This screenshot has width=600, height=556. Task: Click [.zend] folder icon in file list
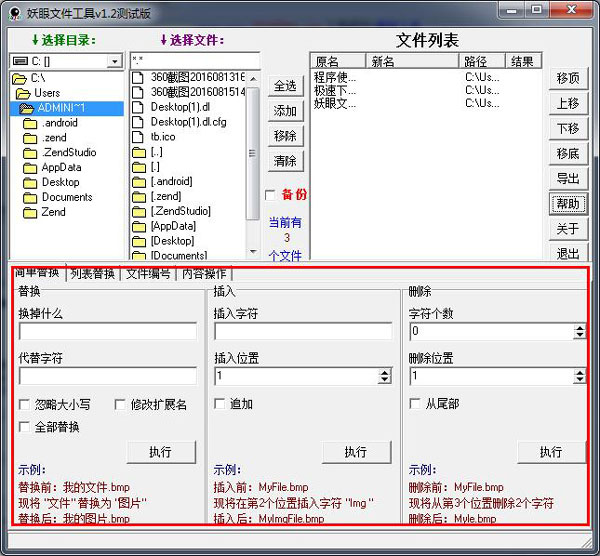139,197
